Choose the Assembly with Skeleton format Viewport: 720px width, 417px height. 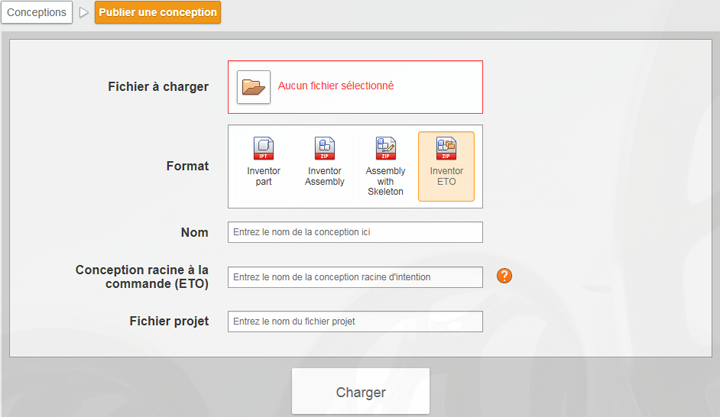point(385,166)
